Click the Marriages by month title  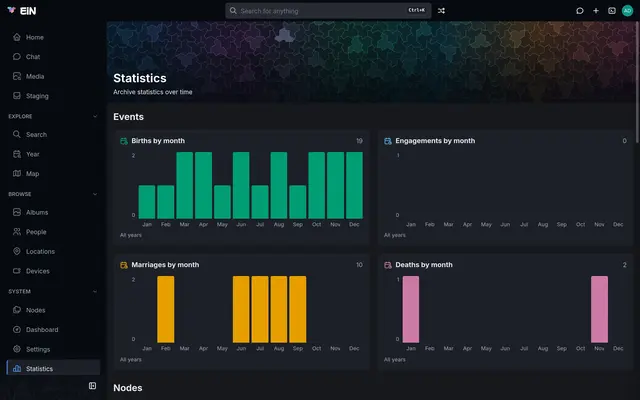coord(165,265)
